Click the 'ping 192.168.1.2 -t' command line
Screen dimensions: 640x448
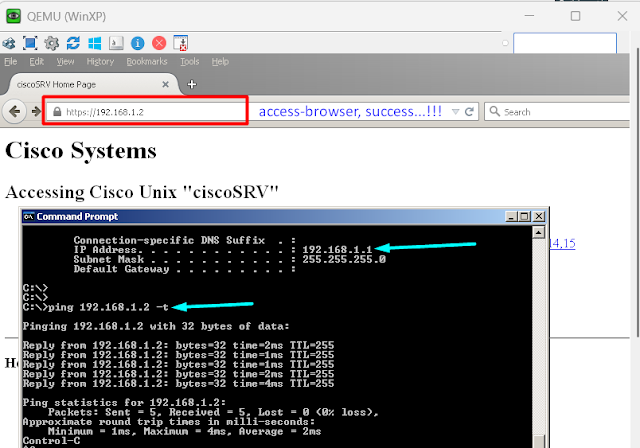(96, 307)
